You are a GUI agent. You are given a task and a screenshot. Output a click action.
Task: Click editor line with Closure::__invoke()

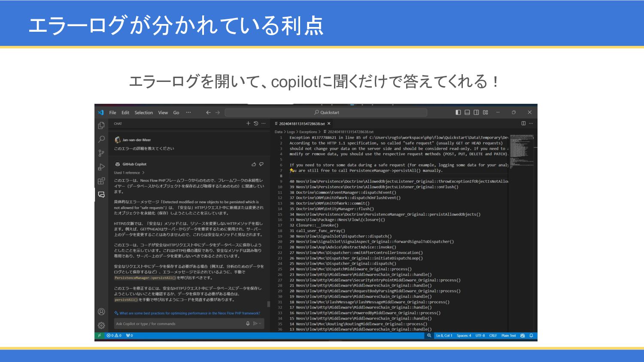[x=314, y=225]
